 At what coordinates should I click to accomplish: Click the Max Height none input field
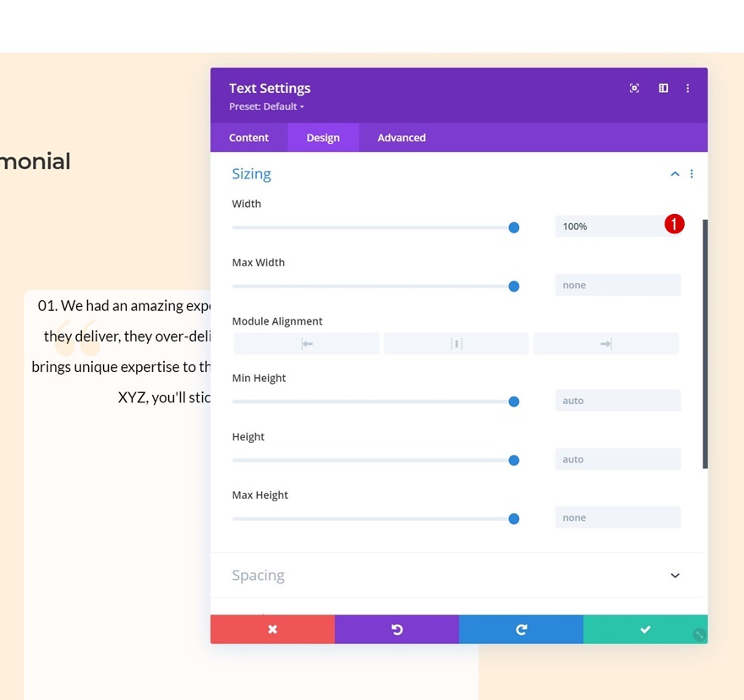pos(618,517)
